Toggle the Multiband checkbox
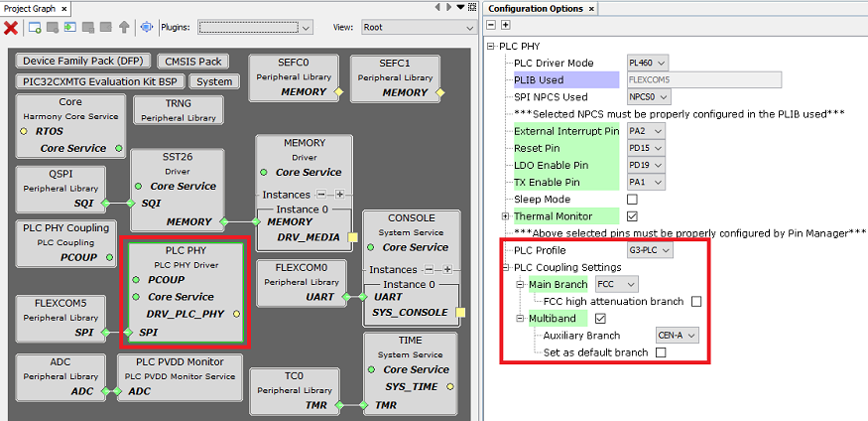This screenshot has height=421, width=868. (x=599, y=319)
